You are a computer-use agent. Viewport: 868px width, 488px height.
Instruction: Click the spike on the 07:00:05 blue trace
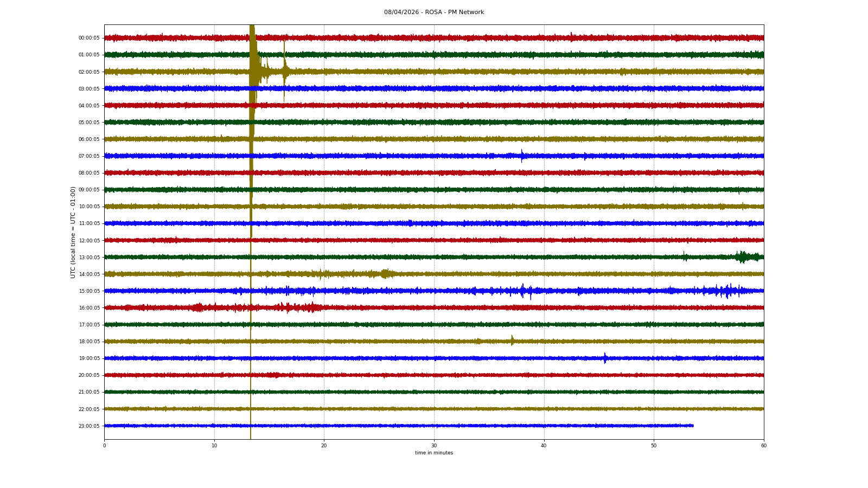tap(522, 156)
